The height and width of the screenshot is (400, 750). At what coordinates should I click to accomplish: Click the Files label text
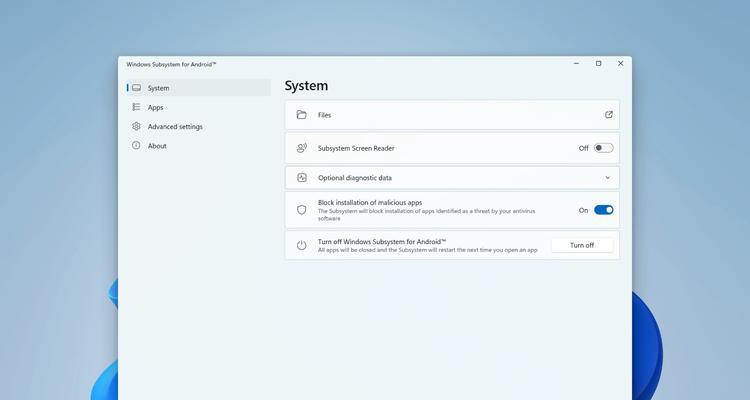click(324, 115)
